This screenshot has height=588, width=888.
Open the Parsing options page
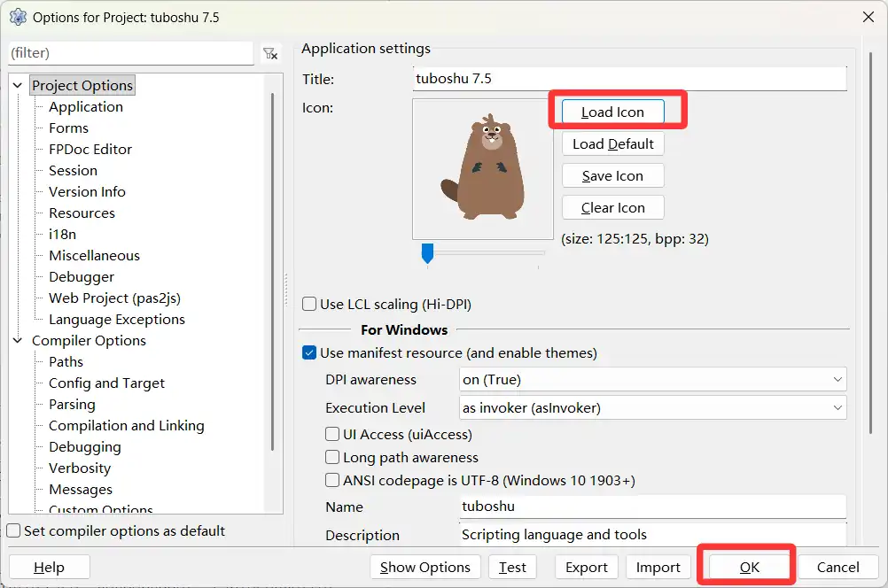point(72,404)
